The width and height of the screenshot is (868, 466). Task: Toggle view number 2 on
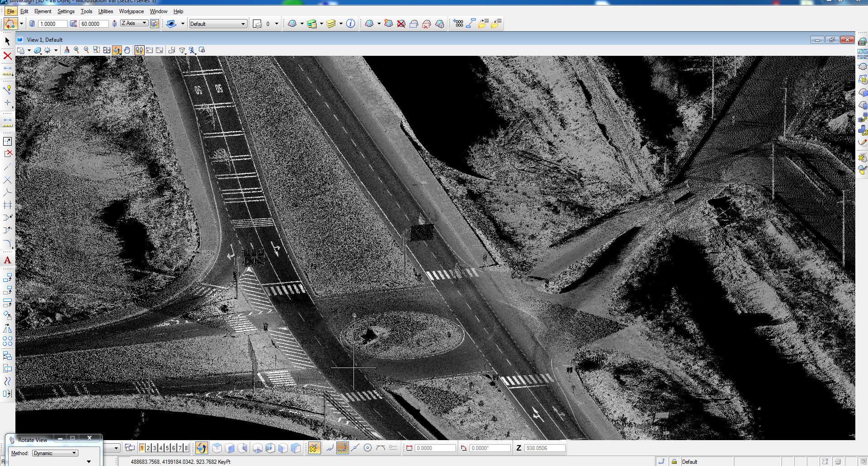pyautogui.click(x=148, y=448)
